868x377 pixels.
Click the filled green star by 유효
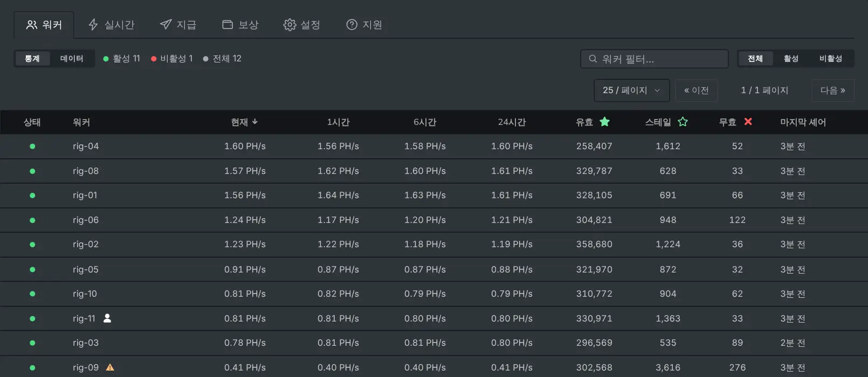[x=605, y=122]
